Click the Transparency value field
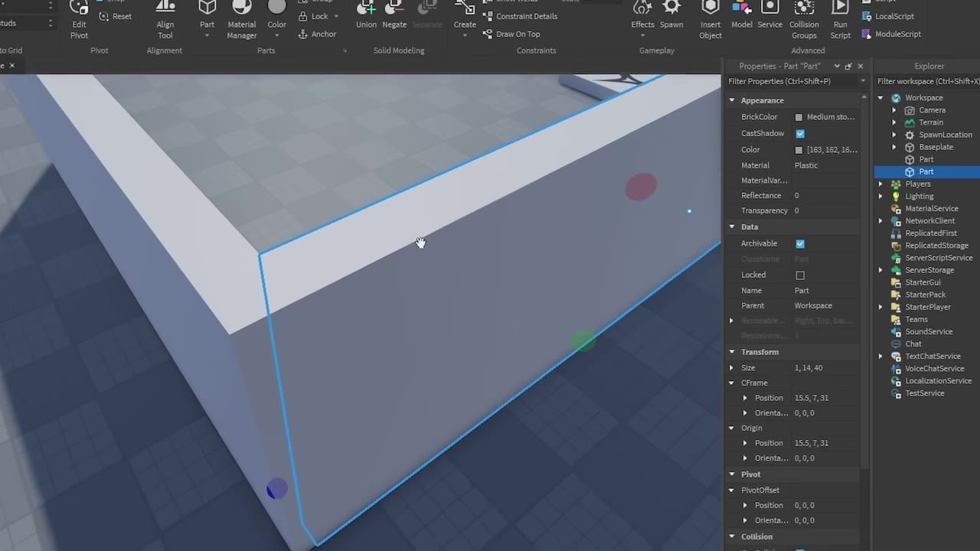Viewport: 980px width, 551px height. click(x=825, y=210)
